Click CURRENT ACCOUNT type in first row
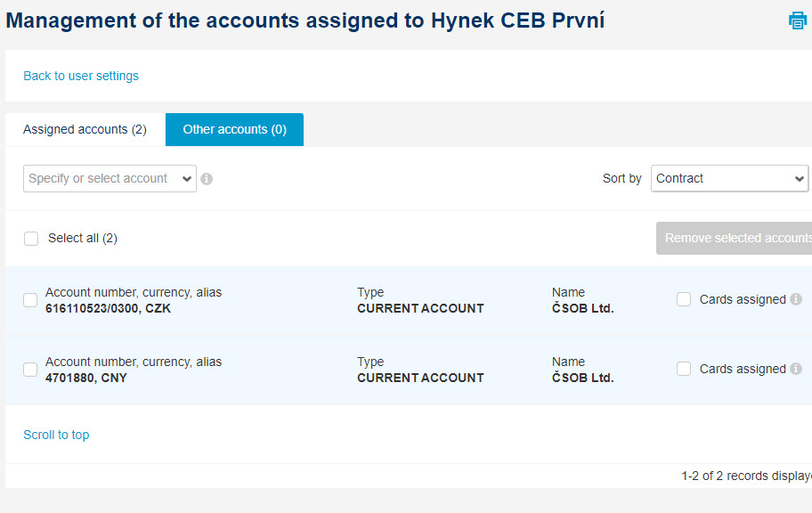812x513 pixels. (420, 308)
